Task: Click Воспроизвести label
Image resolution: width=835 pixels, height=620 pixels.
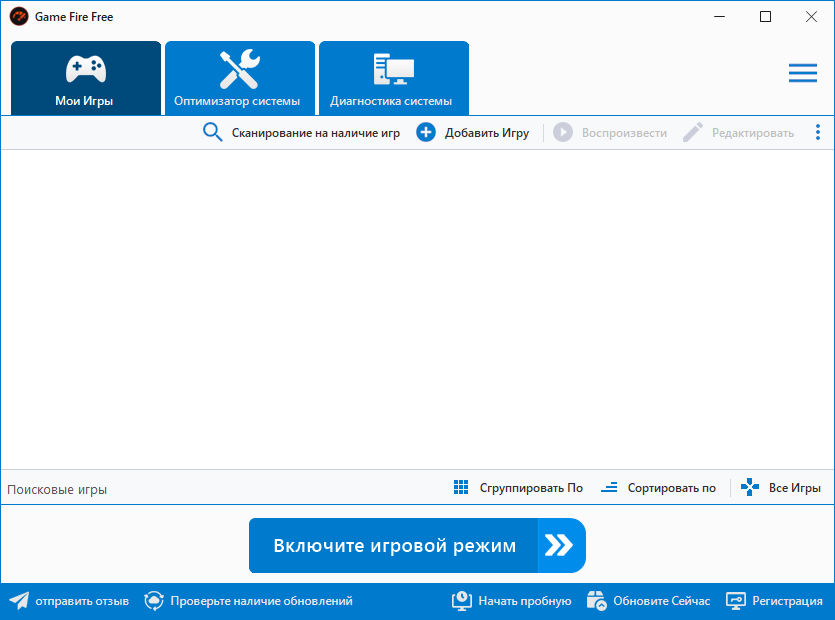Action: tap(624, 133)
